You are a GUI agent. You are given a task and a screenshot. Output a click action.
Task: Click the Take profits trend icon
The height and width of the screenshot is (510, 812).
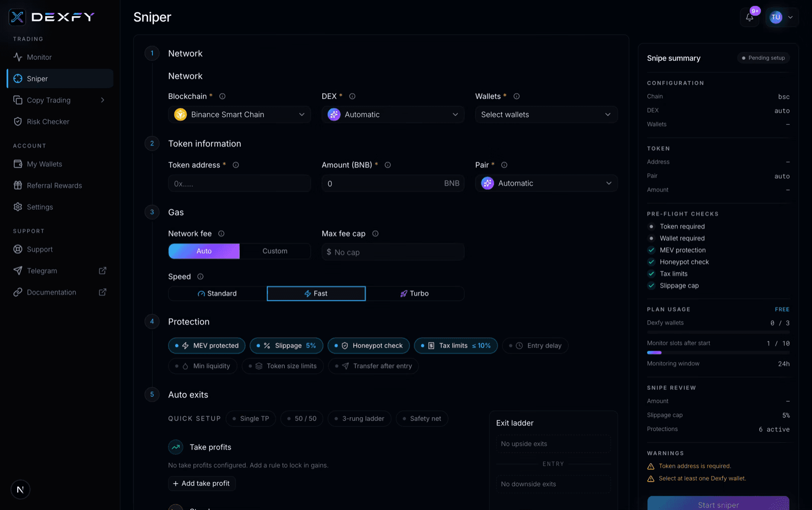coord(176,447)
